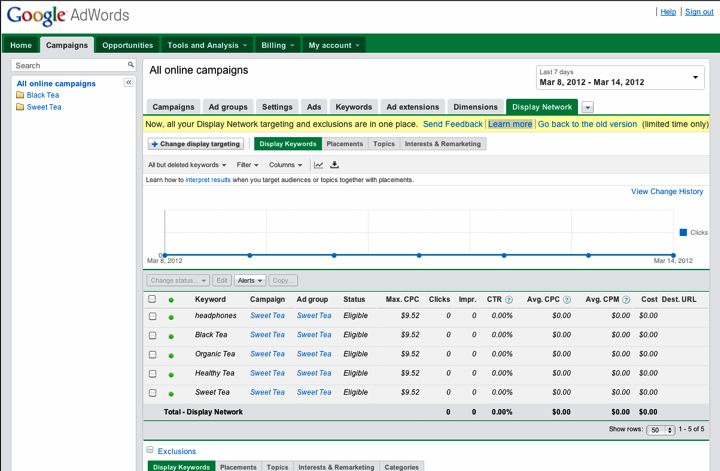Click the Google AdWords logo

tap(68, 15)
